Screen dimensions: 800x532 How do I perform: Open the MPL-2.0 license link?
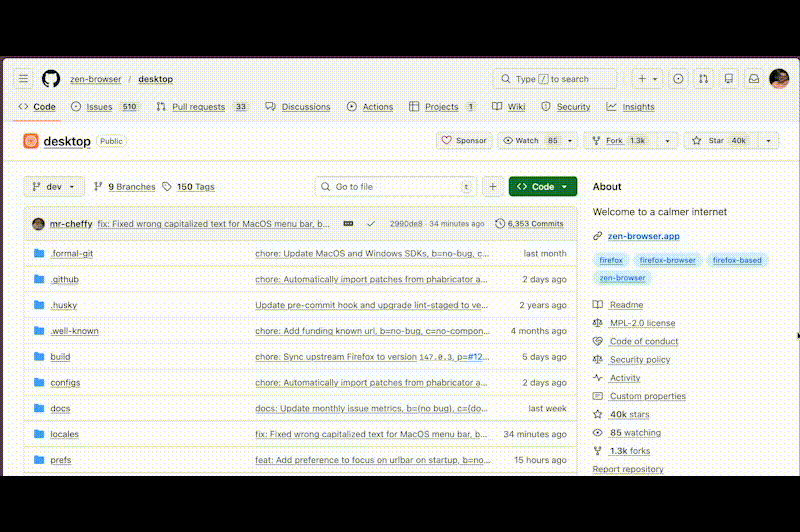click(642, 323)
